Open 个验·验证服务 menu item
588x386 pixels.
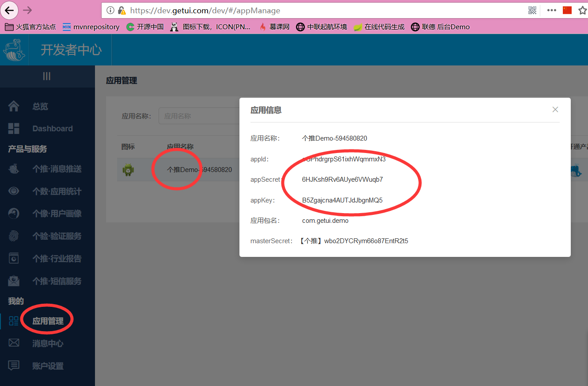point(57,236)
